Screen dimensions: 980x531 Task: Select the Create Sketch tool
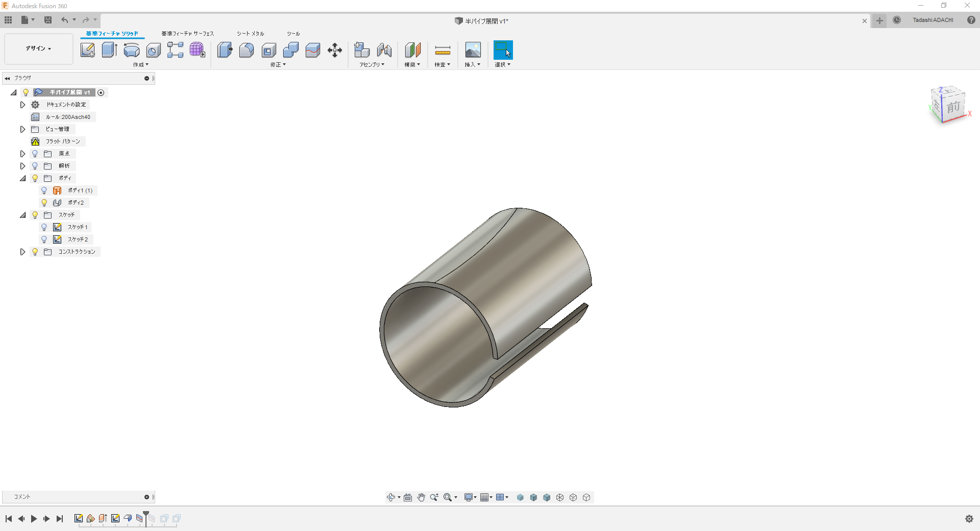coord(88,50)
